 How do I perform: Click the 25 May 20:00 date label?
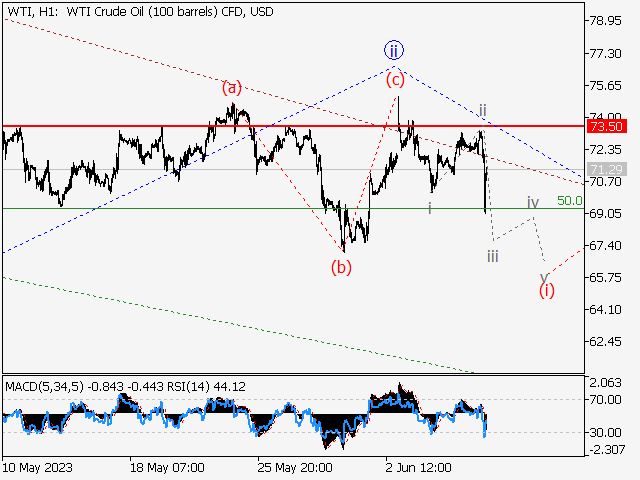tap(295, 467)
